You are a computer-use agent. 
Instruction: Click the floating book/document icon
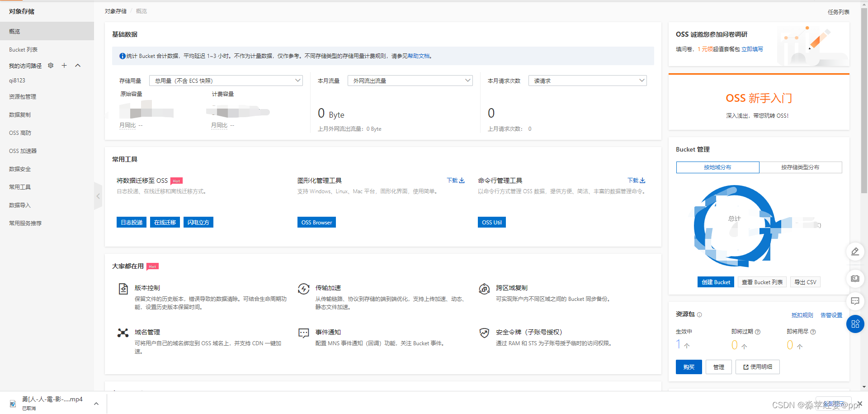click(855, 278)
